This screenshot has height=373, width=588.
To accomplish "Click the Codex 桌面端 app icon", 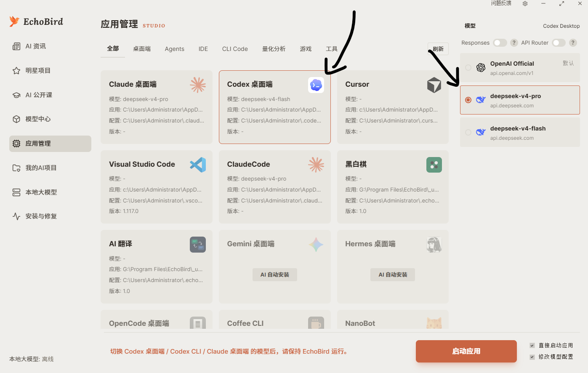I will (x=316, y=85).
